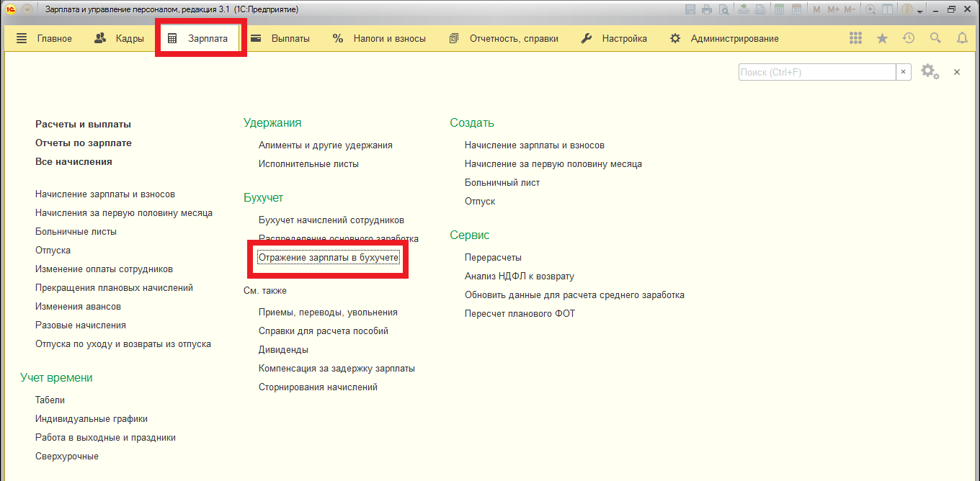This screenshot has height=481, width=980.
Task: Open Разовые начисления link
Action: [x=81, y=325]
